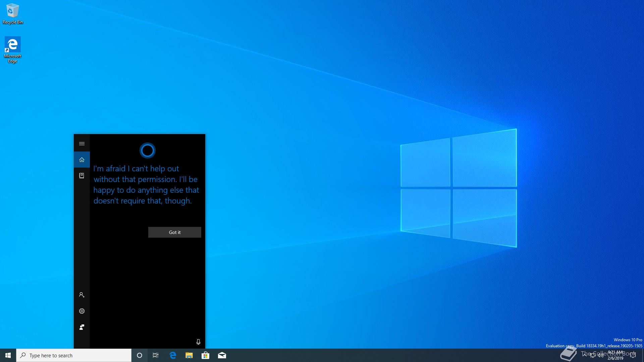Open the taskbar volume control
This screenshot has width=644, height=362.
601,355
